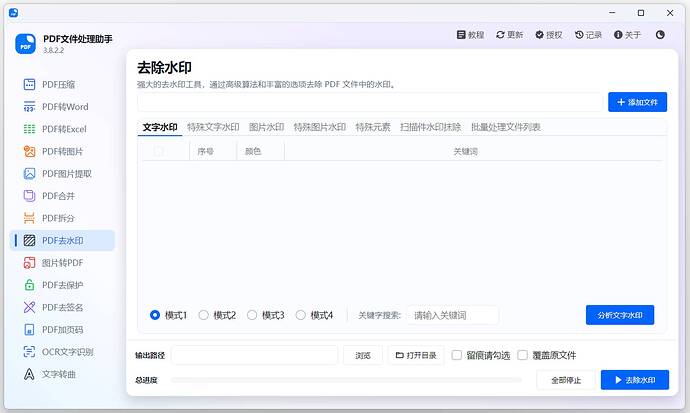
Task: Click the 授权 label in top bar
Action: (554, 35)
